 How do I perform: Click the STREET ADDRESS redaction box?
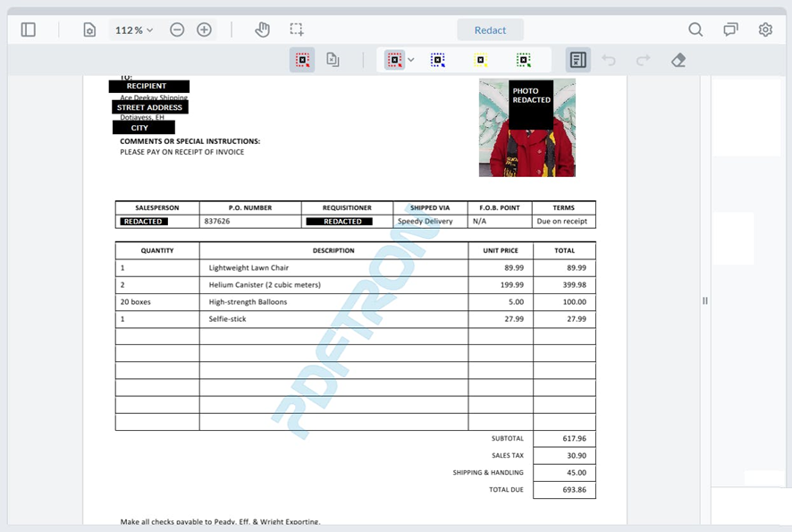150,107
